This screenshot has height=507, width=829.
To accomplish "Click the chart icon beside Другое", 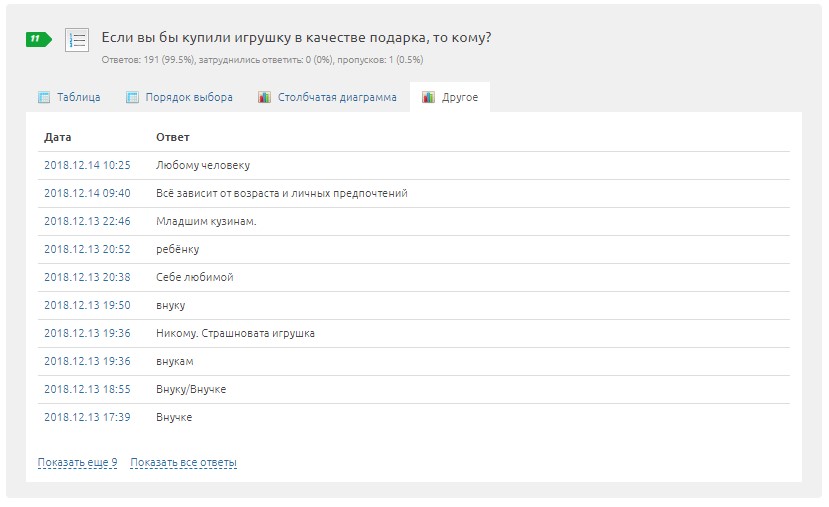I will tap(428, 97).
